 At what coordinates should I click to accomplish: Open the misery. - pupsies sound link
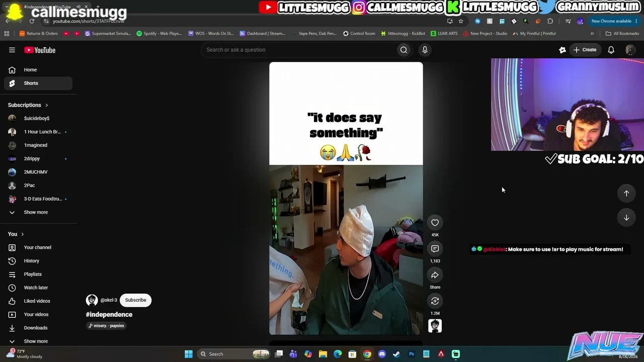[106, 326]
